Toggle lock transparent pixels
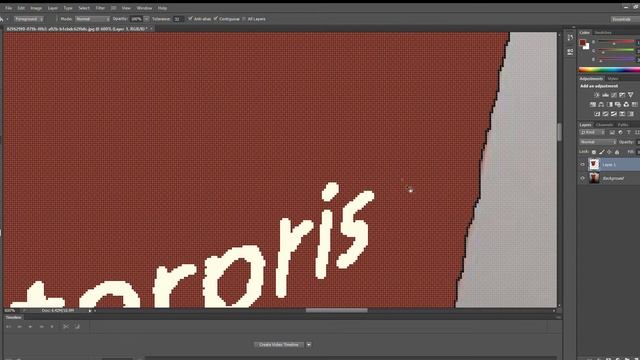This screenshot has height=360, width=640. pyautogui.click(x=594, y=152)
